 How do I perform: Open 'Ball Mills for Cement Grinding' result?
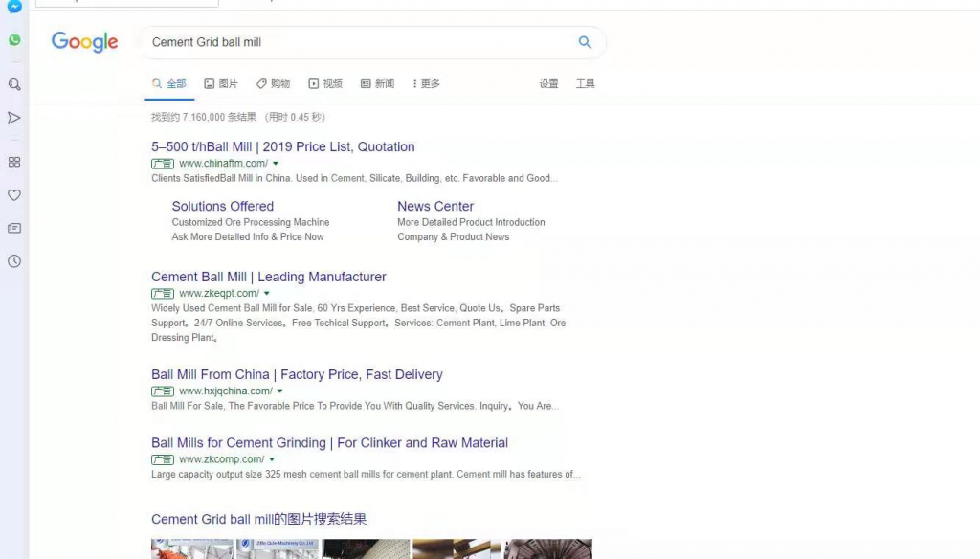click(329, 442)
